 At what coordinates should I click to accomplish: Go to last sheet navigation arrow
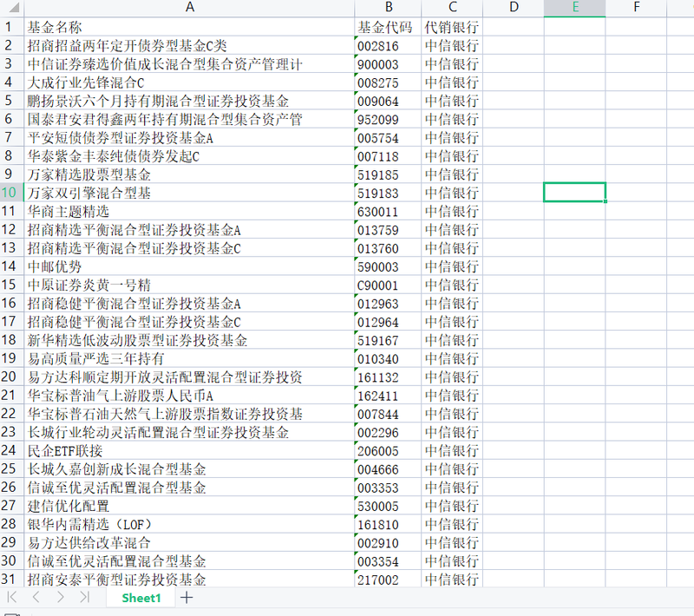point(84,598)
